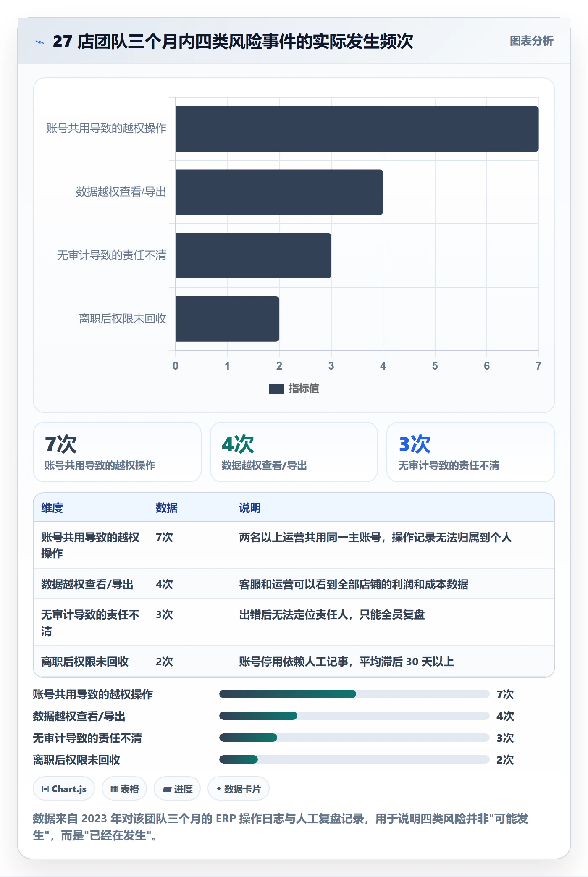Click the progress bar for 数据越权查看/导出

click(x=354, y=716)
